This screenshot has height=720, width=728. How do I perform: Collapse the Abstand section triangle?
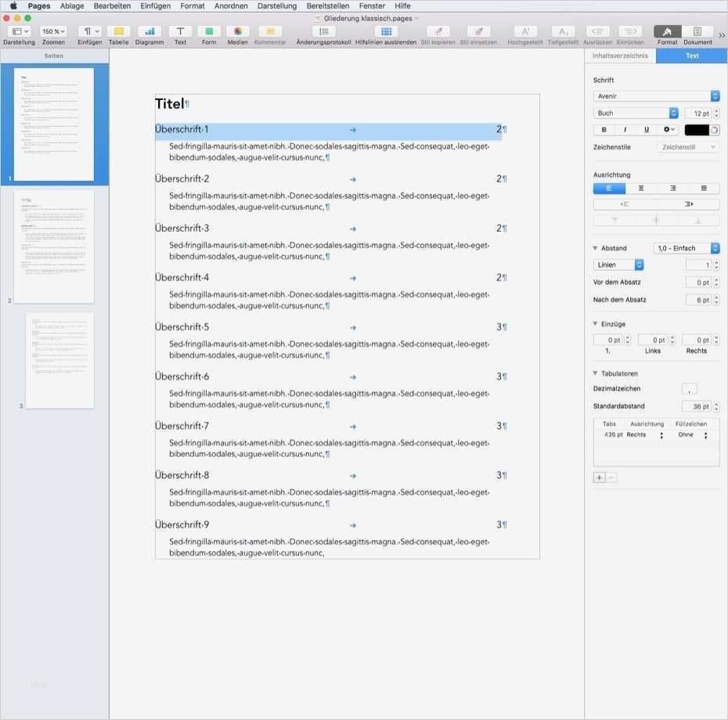coord(595,248)
